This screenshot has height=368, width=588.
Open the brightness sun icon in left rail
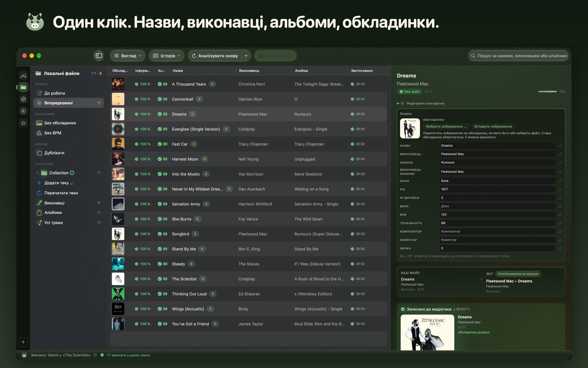[23, 123]
